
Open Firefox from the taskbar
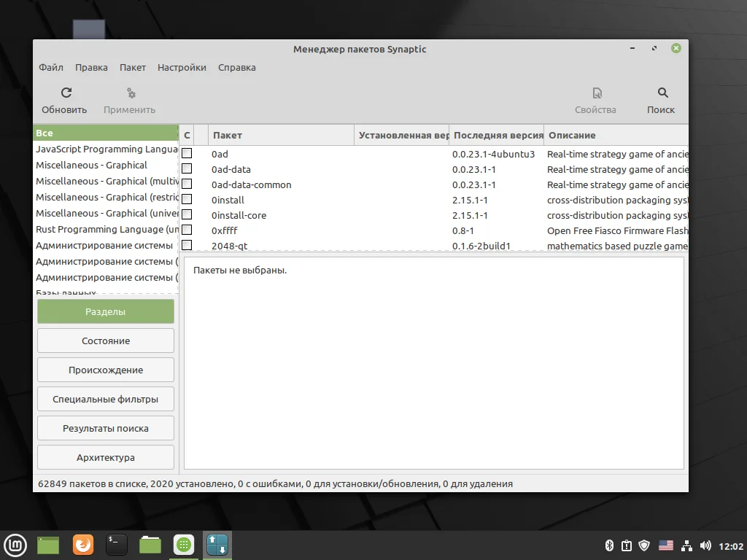[83, 545]
